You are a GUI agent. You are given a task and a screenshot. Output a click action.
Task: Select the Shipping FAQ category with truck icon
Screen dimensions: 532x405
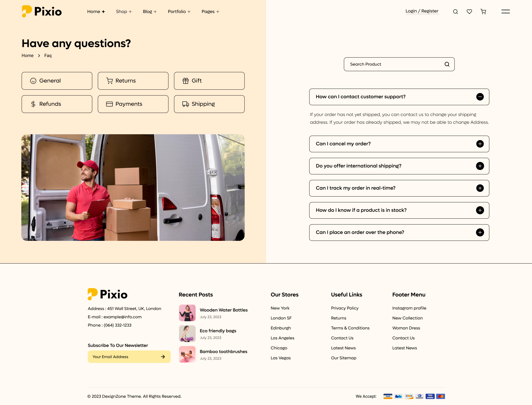pos(209,104)
